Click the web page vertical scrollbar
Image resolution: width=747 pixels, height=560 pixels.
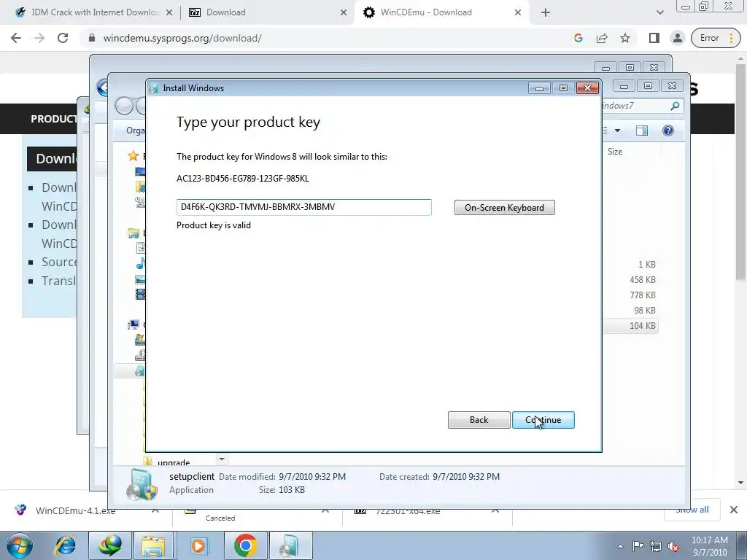click(x=740, y=171)
